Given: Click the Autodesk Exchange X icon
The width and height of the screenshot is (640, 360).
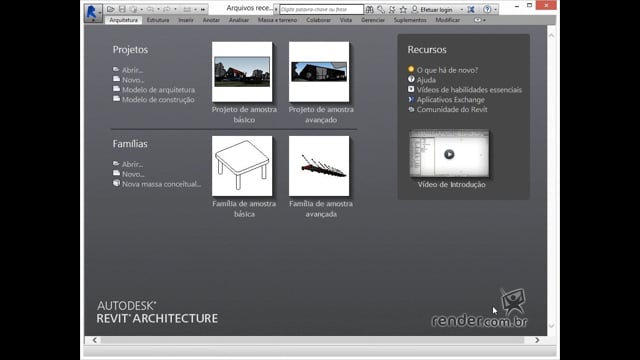Looking at the screenshot, I should [471, 9].
